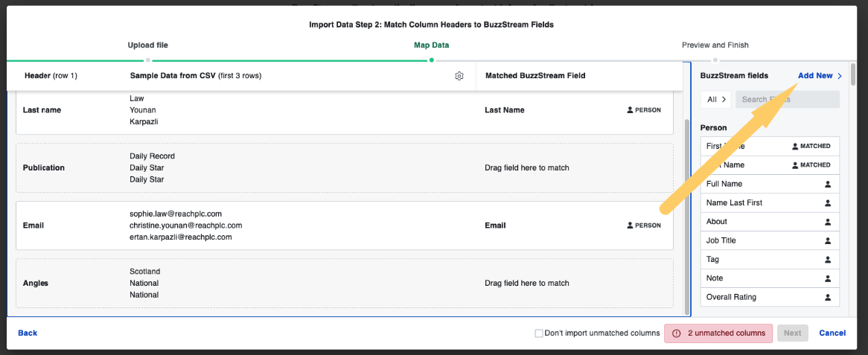
Task: Click person icon beside Full Name field
Action: [x=828, y=184]
